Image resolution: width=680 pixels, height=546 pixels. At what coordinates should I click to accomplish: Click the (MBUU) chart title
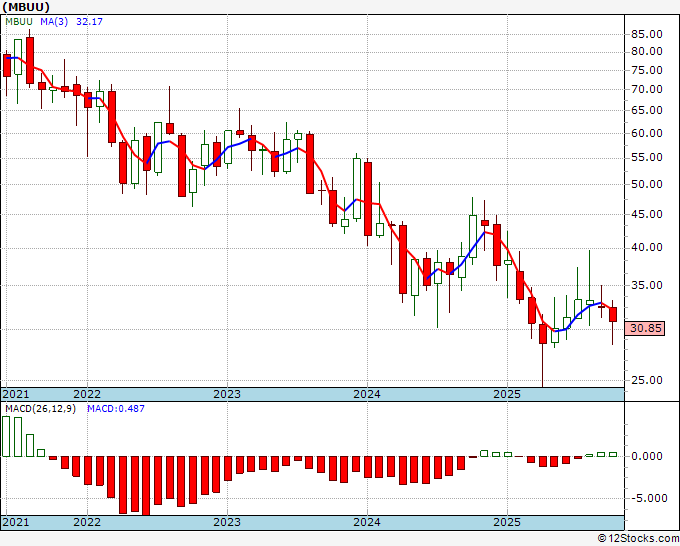tap(26, 7)
